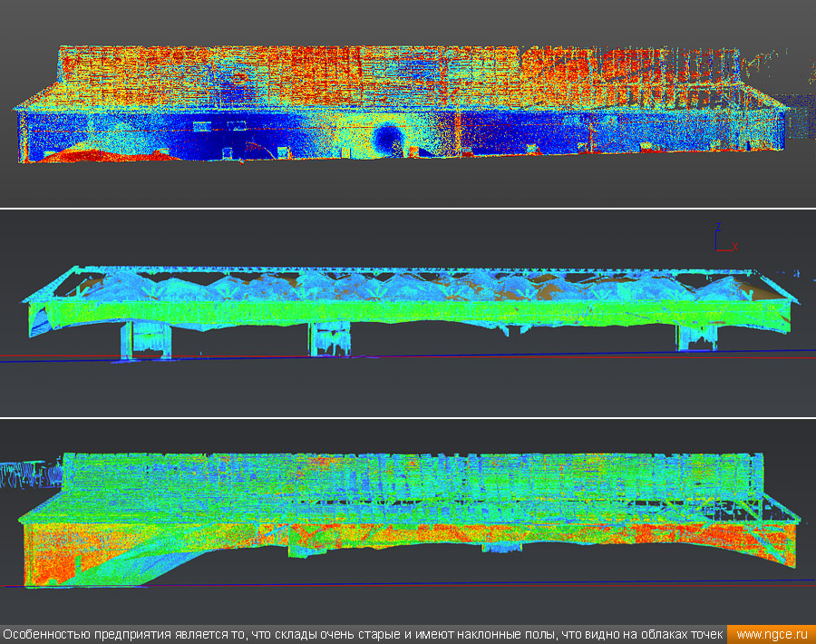The width and height of the screenshot is (816, 644).
Task: Click the Russian caption text at bottom
Action: (363, 634)
